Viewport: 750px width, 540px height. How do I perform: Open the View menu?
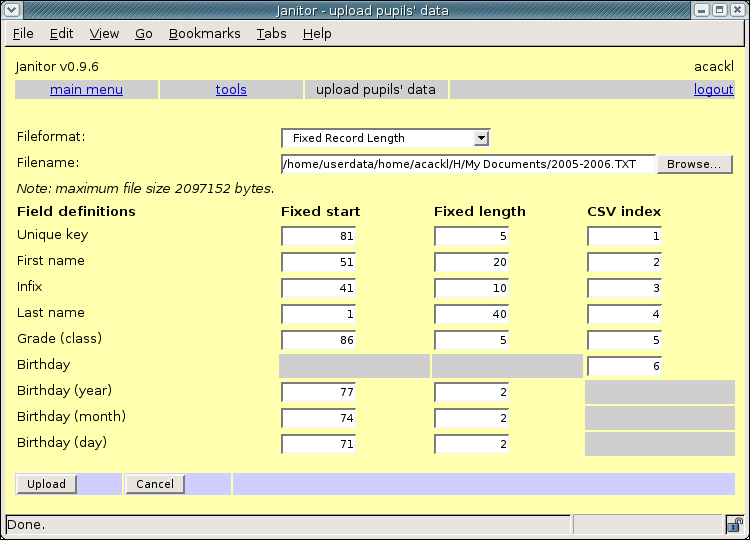(x=104, y=33)
